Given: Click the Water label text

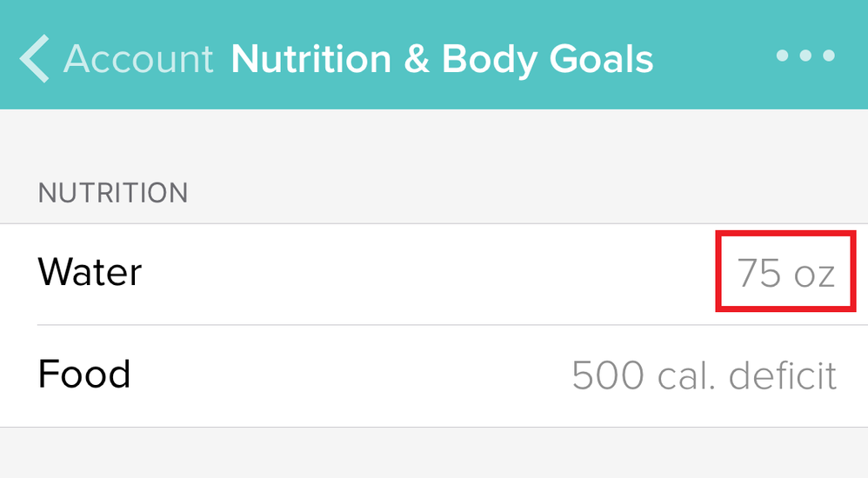Looking at the screenshot, I should coord(90,273).
